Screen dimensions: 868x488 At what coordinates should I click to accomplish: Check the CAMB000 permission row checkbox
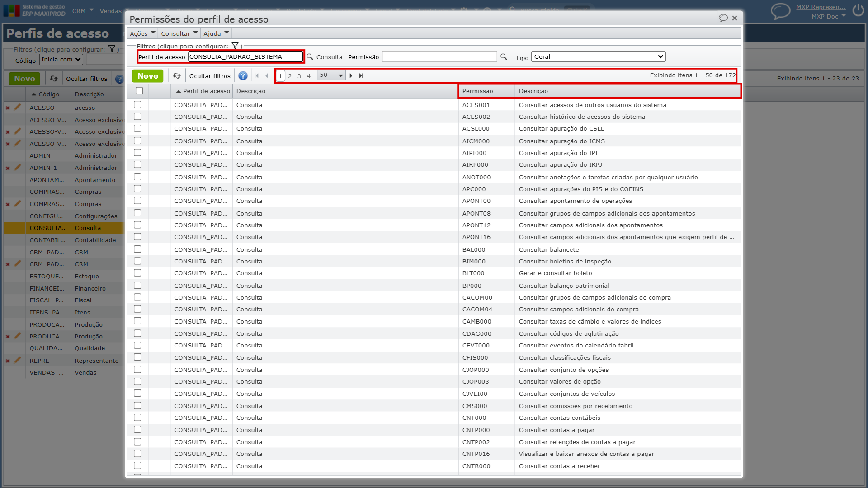pyautogui.click(x=137, y=321)
